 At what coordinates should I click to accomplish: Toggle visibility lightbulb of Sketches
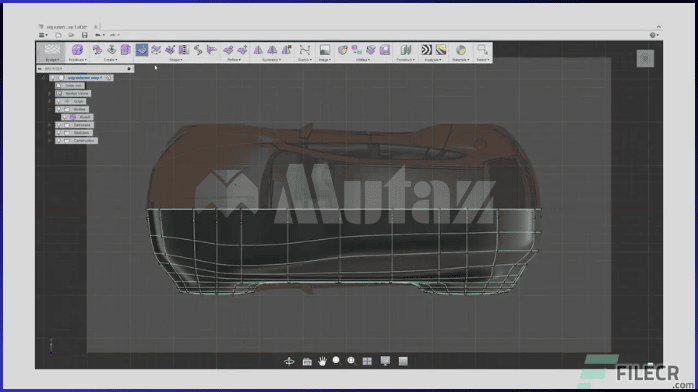tap(59, 133)
